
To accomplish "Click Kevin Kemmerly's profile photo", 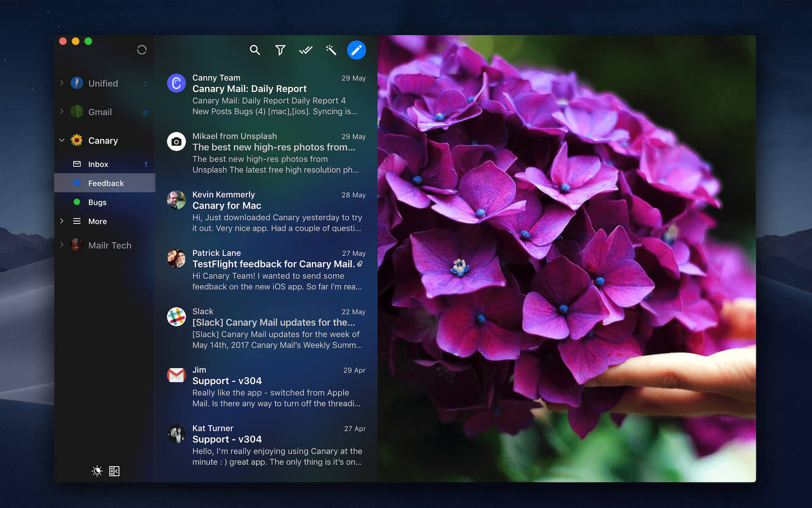I will coord(176,200).
